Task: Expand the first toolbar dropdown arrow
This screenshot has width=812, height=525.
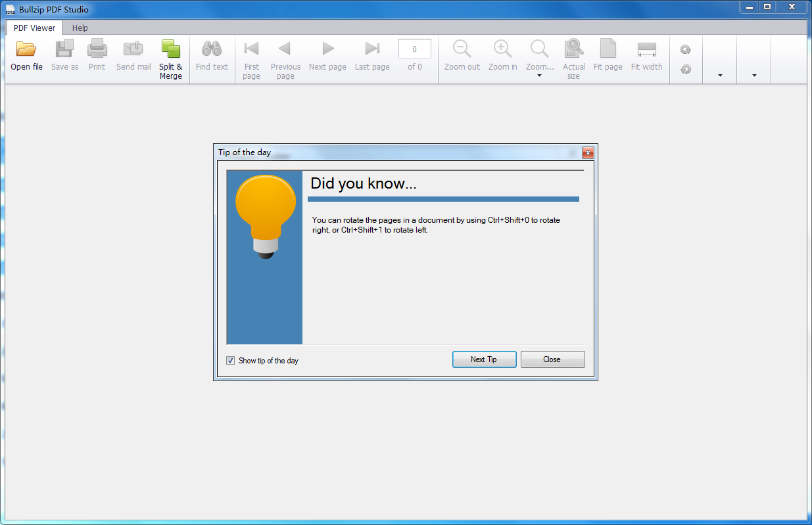Action: [719, 75]
